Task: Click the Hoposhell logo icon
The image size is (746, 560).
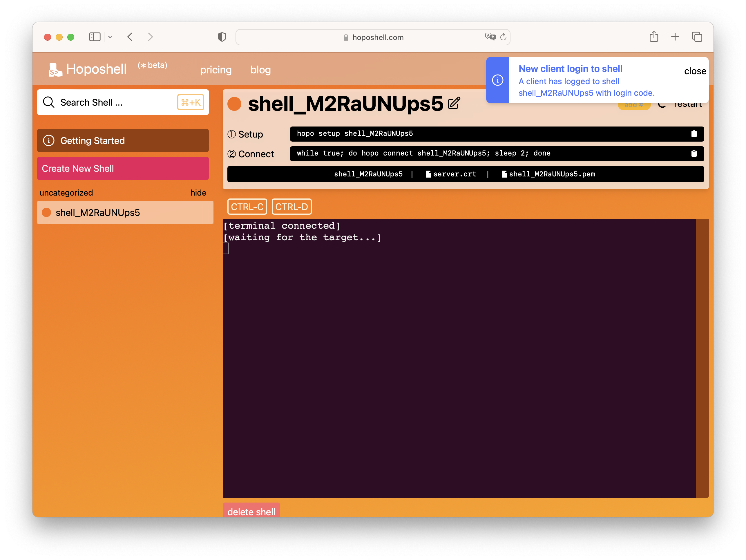Action: pos(55,70)
